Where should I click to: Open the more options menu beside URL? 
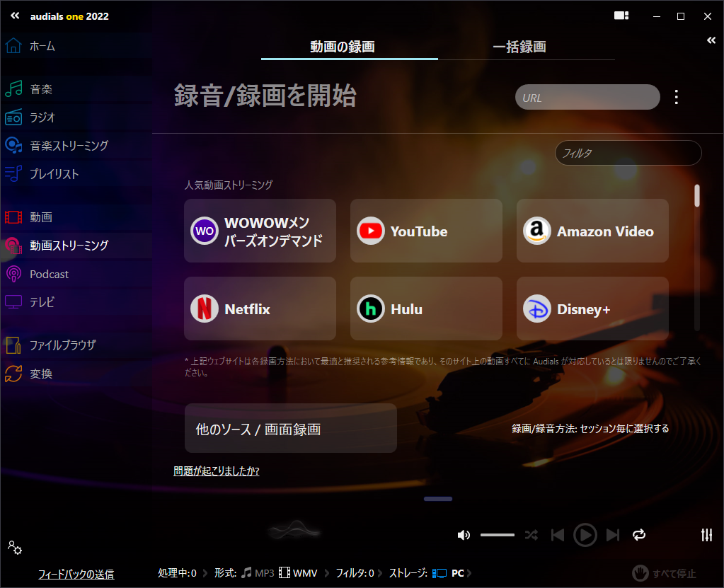[677, 97]
